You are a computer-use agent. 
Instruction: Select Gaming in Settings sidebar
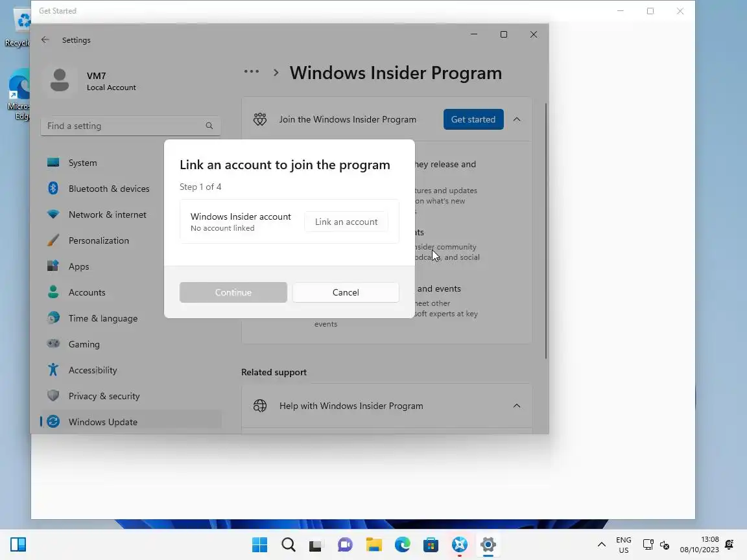[x=130, y=344]
